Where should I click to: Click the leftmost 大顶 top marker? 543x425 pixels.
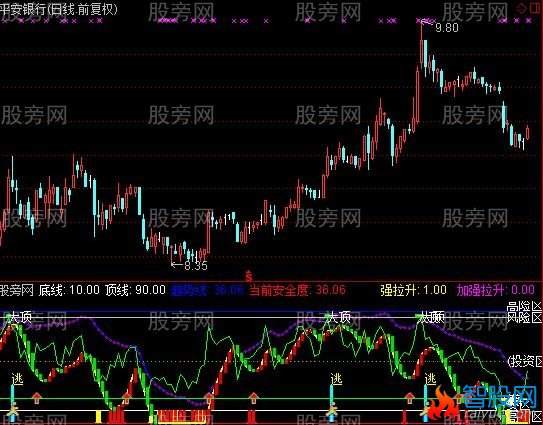pyautogui.click(x=20, y=317)
